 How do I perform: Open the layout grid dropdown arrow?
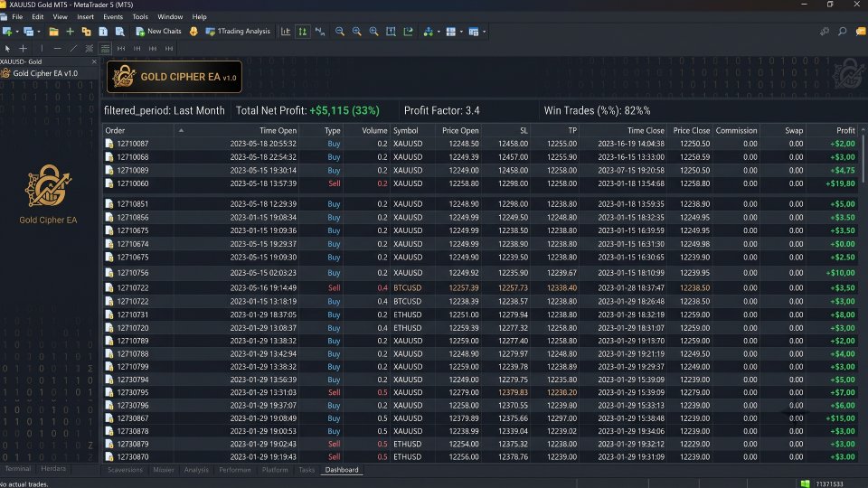coord(461,32)
